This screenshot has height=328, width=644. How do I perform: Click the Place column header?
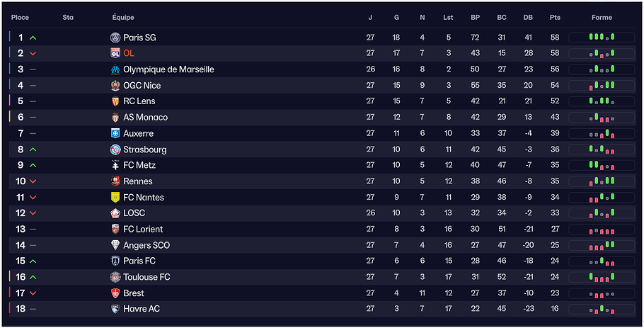(x=21, y=18)
